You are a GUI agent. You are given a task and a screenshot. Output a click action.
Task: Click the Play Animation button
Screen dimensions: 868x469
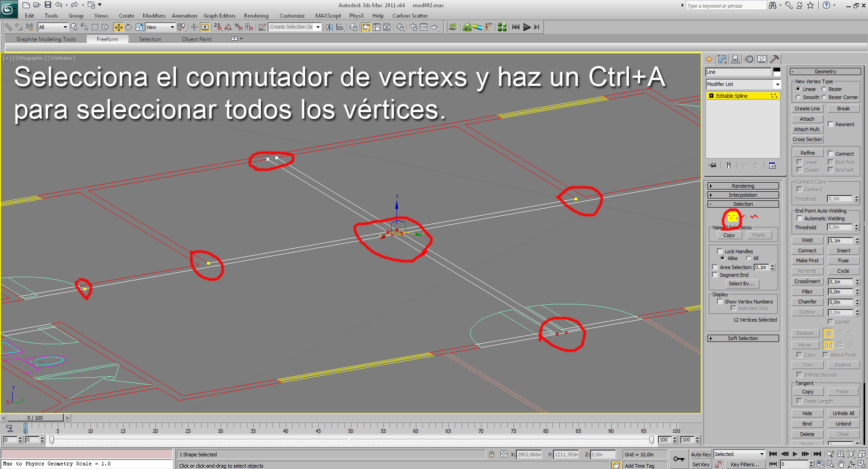[x=795, y=454]
